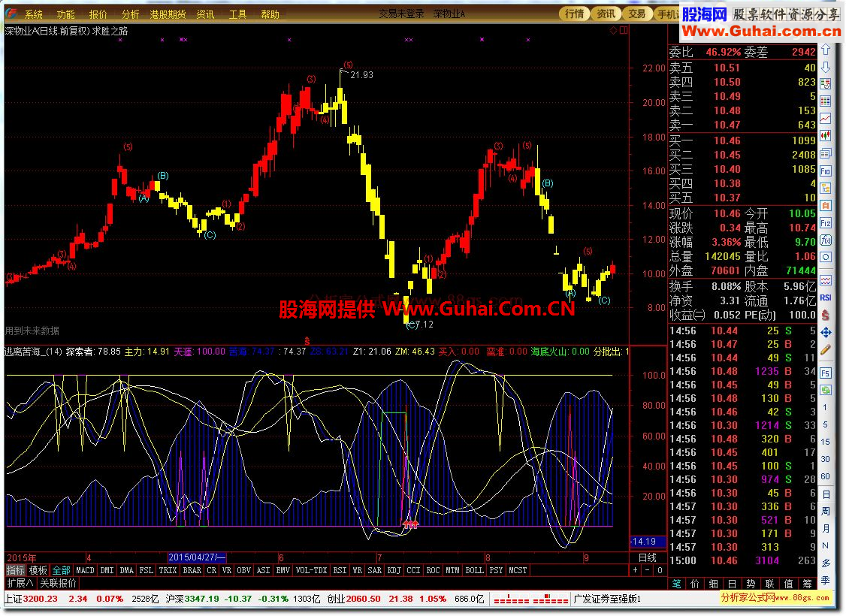Select the 全部 tab
This screenshot has width=846, height=616.
(x=61, y=570)
